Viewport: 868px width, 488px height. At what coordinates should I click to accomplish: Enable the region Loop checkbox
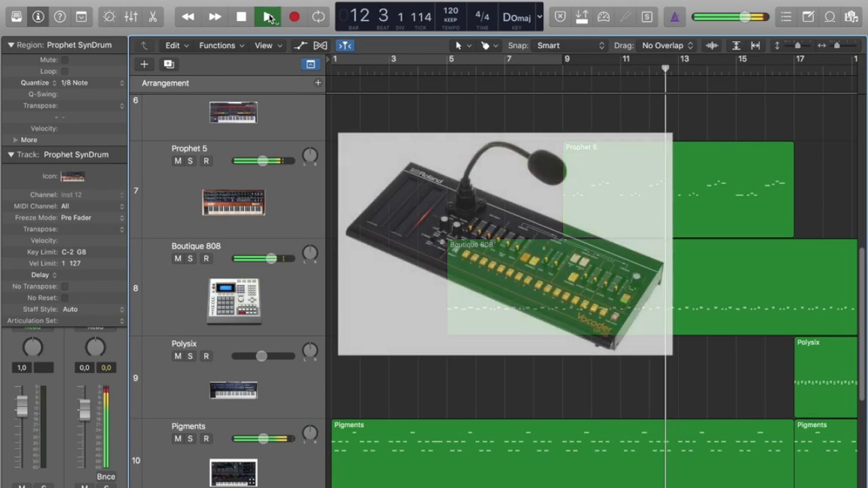(x=64, y=71)
